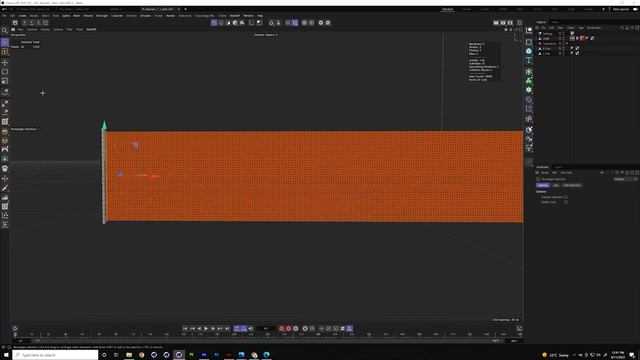640x360 pixels.
Task: Click the Object Manager search icon
Action: click(x=622, y=28)
